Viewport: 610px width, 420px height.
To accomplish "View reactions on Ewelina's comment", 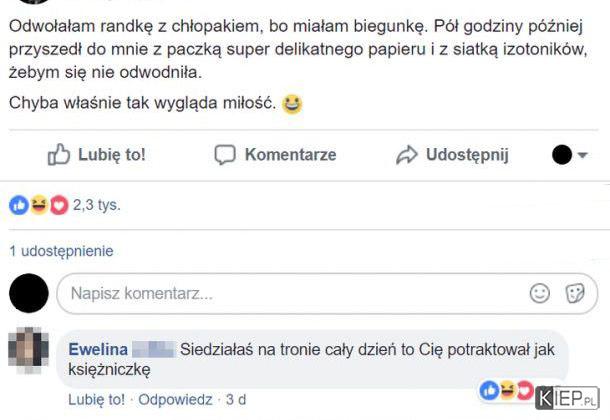I will 507,390.
